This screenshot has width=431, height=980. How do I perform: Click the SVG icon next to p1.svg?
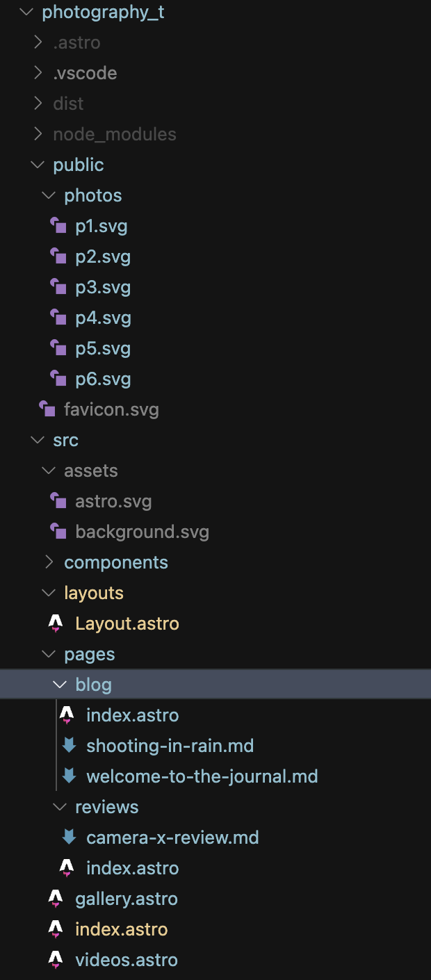coord(58,226)
